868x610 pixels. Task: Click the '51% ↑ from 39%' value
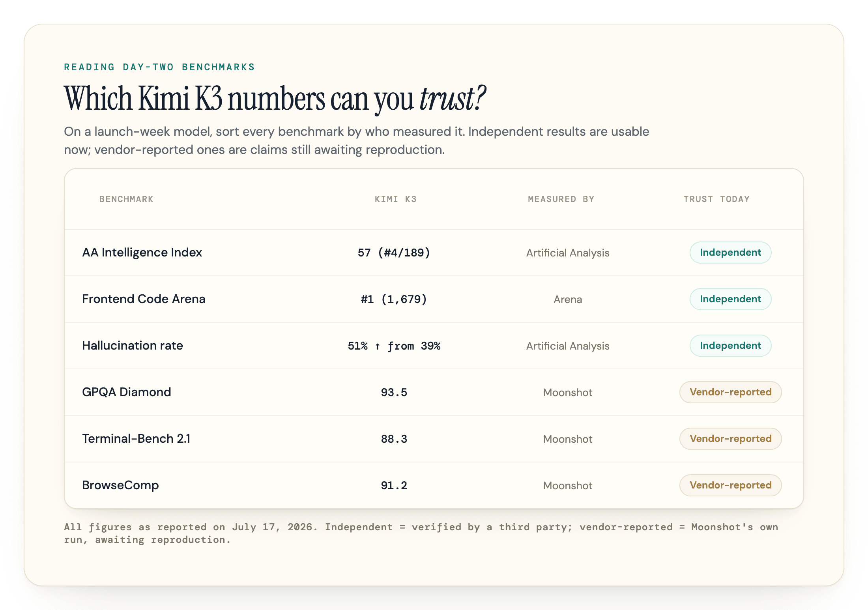click(x=394, y=346)
